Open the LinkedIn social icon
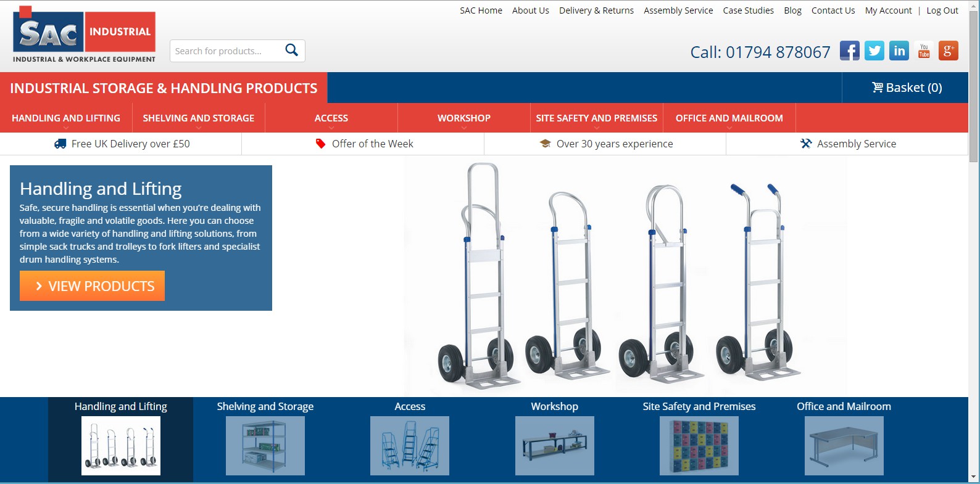 [899, 51]
